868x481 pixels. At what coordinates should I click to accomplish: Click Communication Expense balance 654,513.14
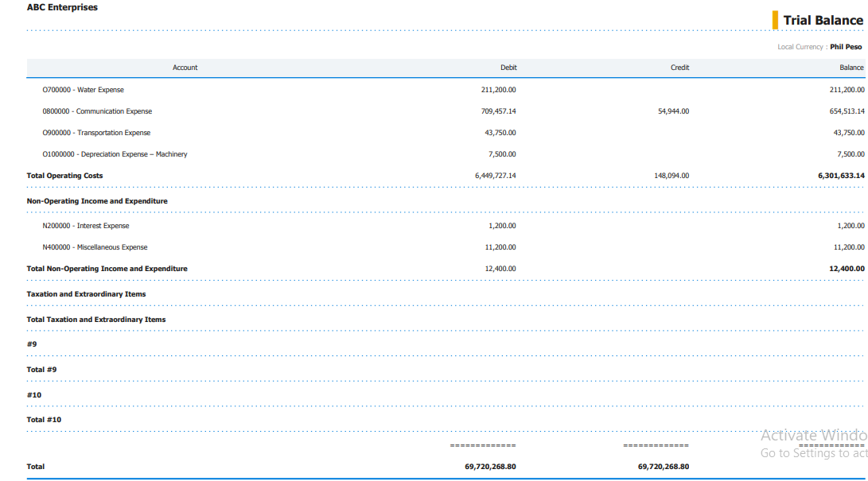pos(847,111)
